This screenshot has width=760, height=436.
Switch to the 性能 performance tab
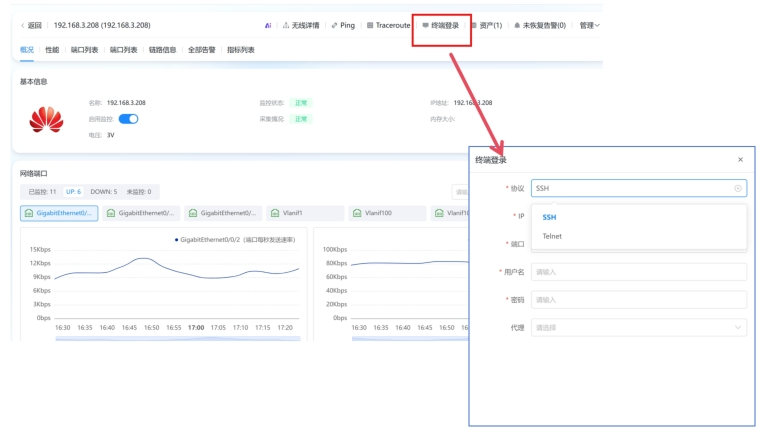pos(52,49)
